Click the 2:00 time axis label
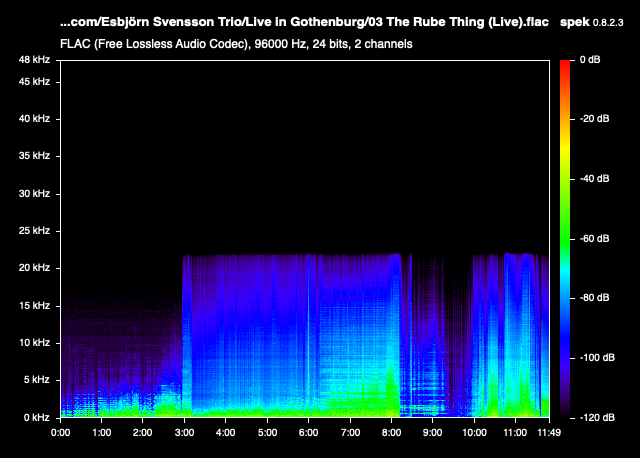 coord(142,433)
